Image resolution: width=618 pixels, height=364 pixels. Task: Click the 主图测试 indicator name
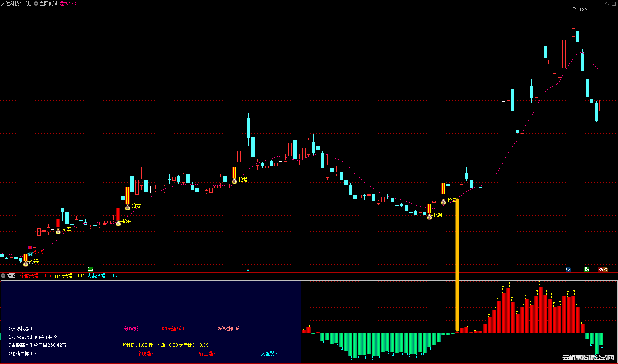(x=49, y=3)
